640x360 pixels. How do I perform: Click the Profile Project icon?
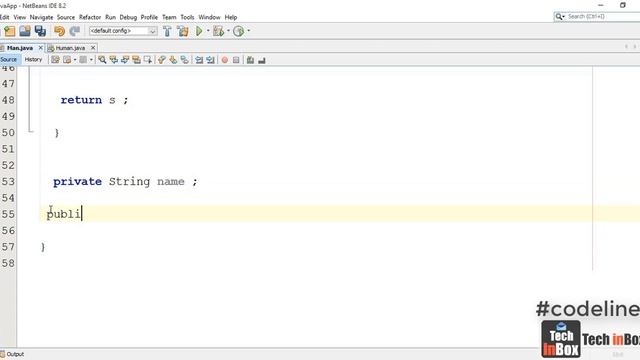click(238, 31)
